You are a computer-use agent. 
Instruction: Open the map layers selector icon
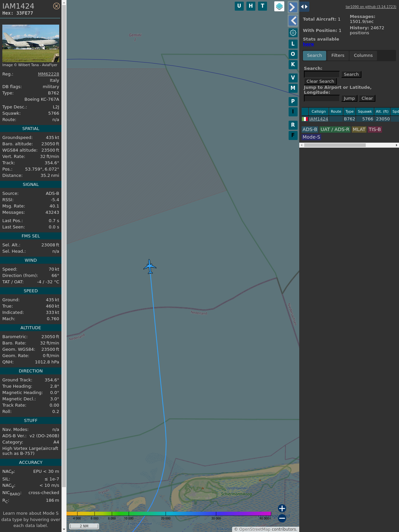(279, 6)
